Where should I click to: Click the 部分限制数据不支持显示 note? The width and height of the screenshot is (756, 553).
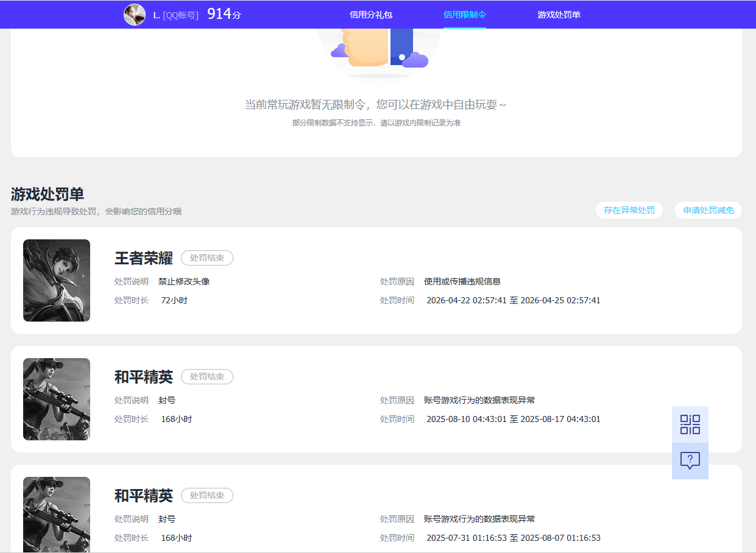[x=376, y=122]
